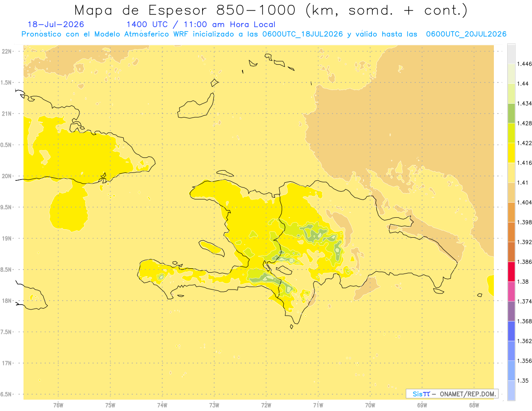Click the 'SisTT - ONAMET/REP.DOM.' label box
This screenshot has height=411, width=532.
452,394
